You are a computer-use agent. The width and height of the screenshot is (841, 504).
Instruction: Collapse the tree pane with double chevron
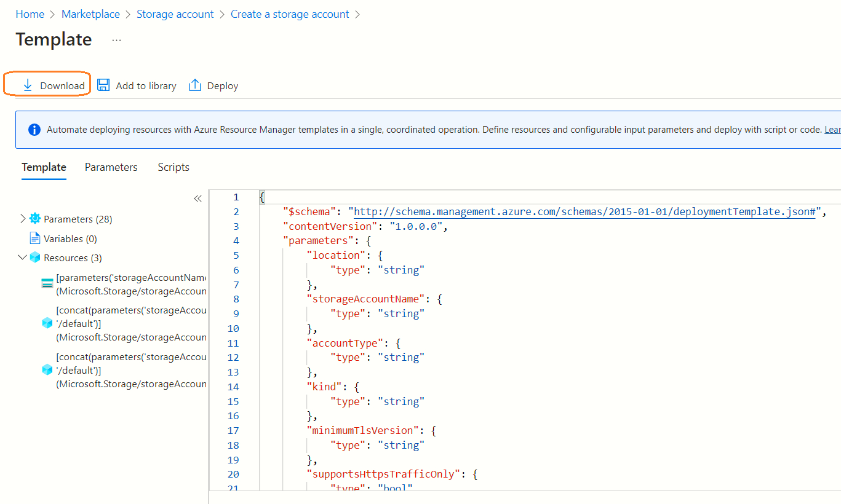(x=197, y=199)
